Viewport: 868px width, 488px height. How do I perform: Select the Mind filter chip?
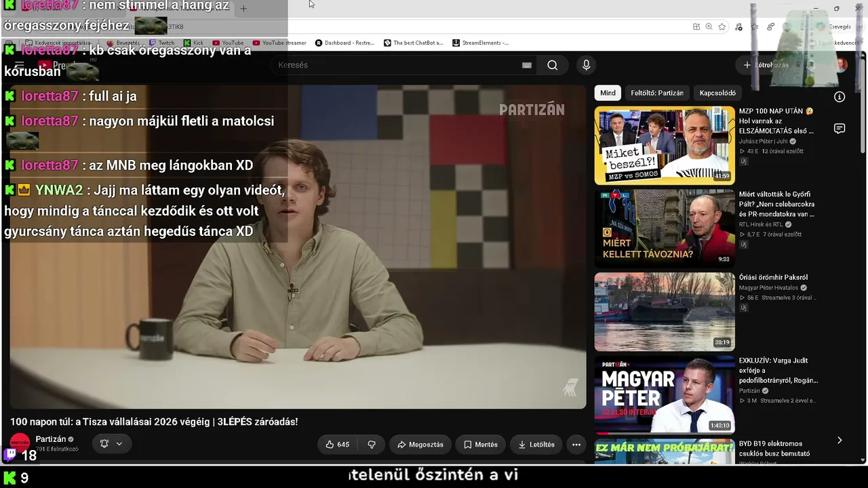[x=608, y=93]
